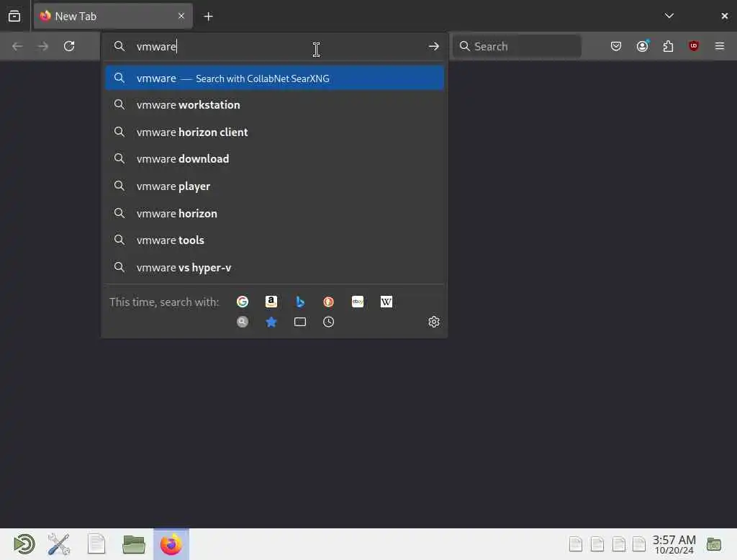
Task: Search in open Tabs icon
Action: 300,322
